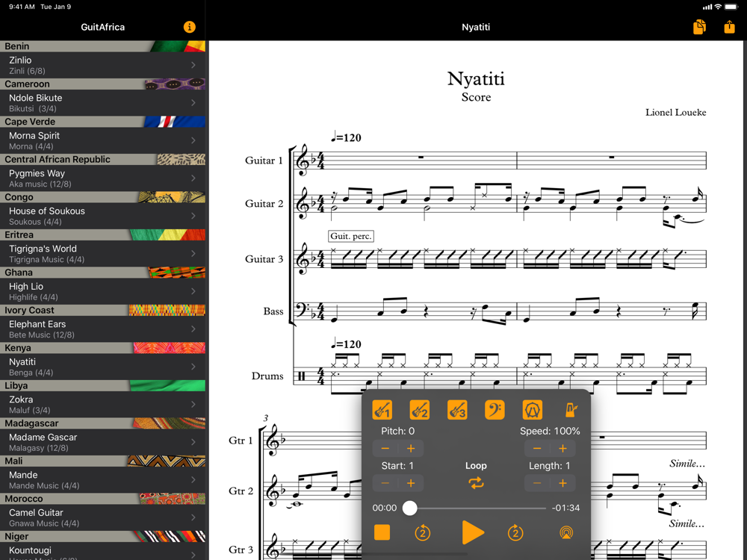Open Tigrigna's World chevron
Screen dimensions: 747x560
point(193,253)
